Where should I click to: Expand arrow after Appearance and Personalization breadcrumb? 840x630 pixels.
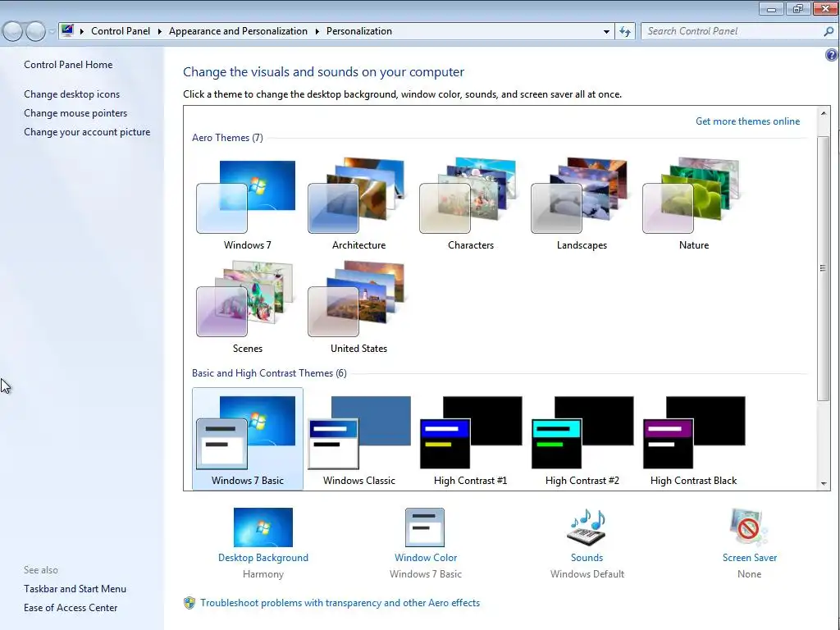point(317,32)
